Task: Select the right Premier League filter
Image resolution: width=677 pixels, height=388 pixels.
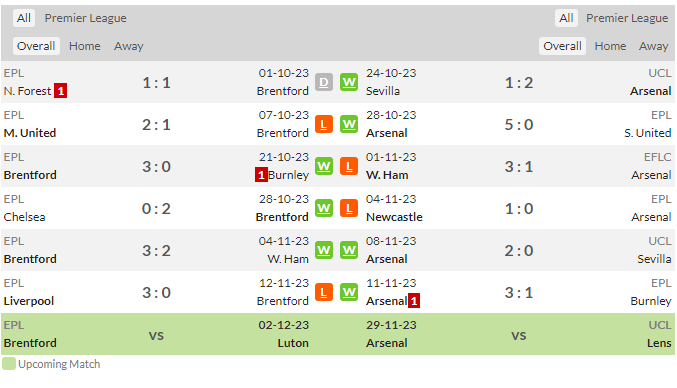Action: [627, 18]
